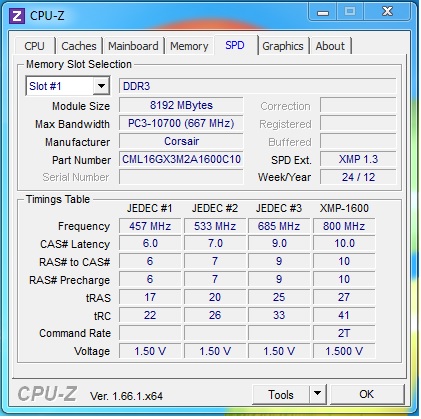Click tRAS value 17

[x=150, y=297]
